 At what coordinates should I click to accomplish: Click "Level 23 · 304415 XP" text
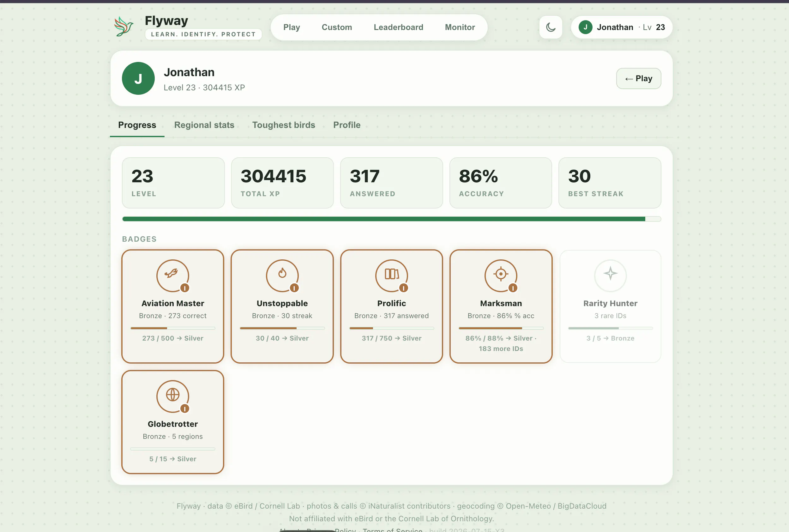[204, 88]
